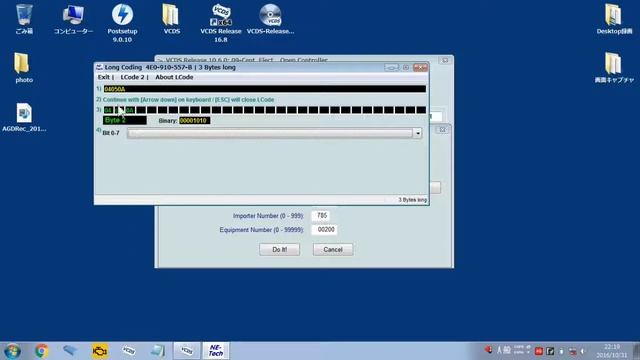Select the VCDS Release 16.8 shortcut
Viewport: 640px width, 360px height.
pos(220,23)
